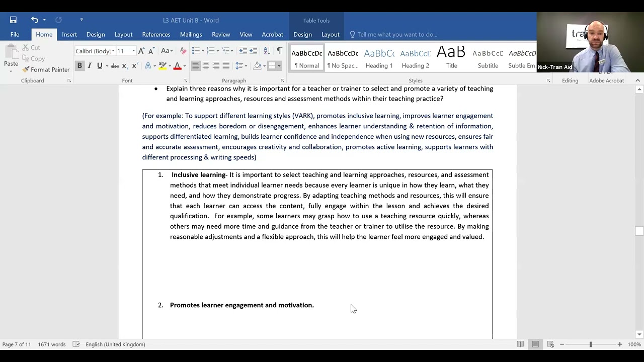
Task: Adjust the zoom slider handle
Action: (591, 344)
